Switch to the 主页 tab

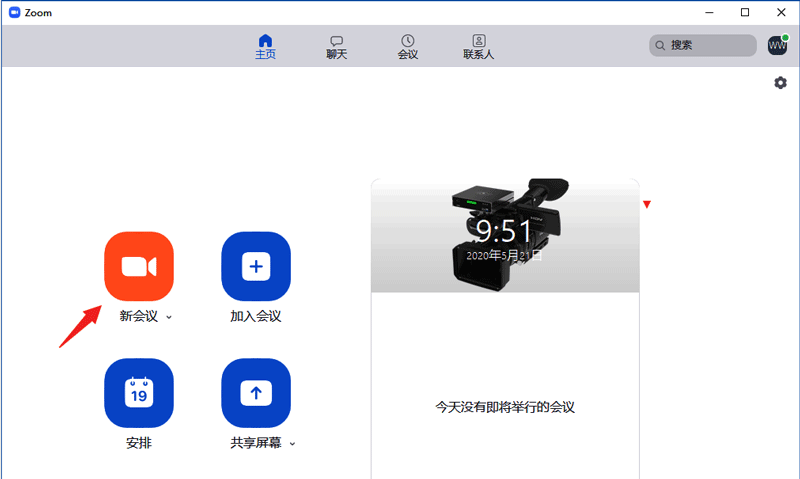(x=265, y=46)
